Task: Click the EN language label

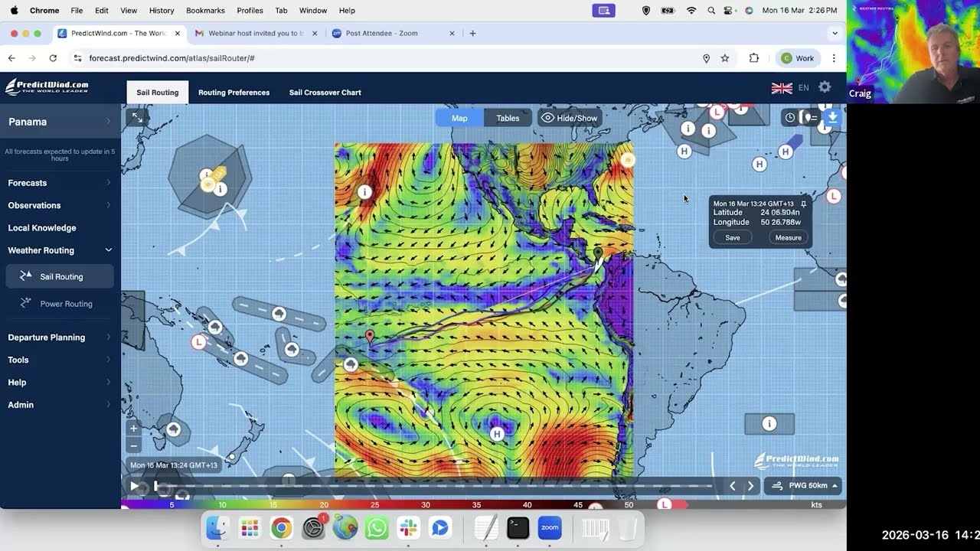Action: pos(803,88)
